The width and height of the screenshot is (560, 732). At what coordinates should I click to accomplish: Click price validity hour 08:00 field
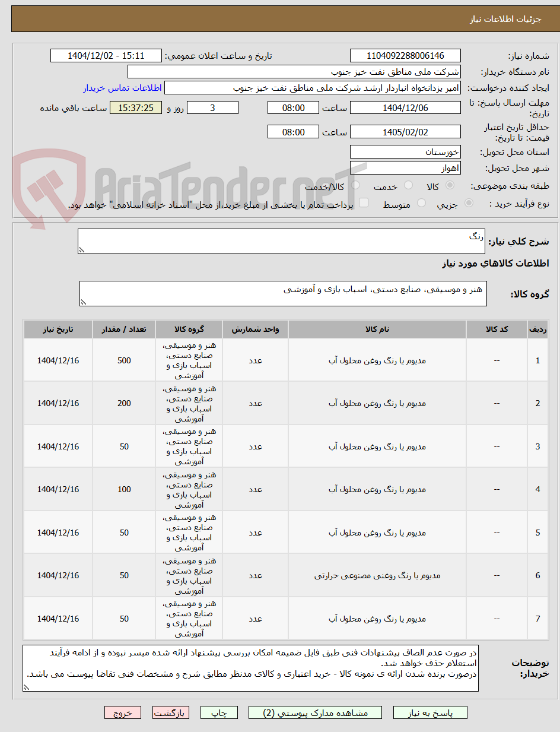(x=293, y=132)
